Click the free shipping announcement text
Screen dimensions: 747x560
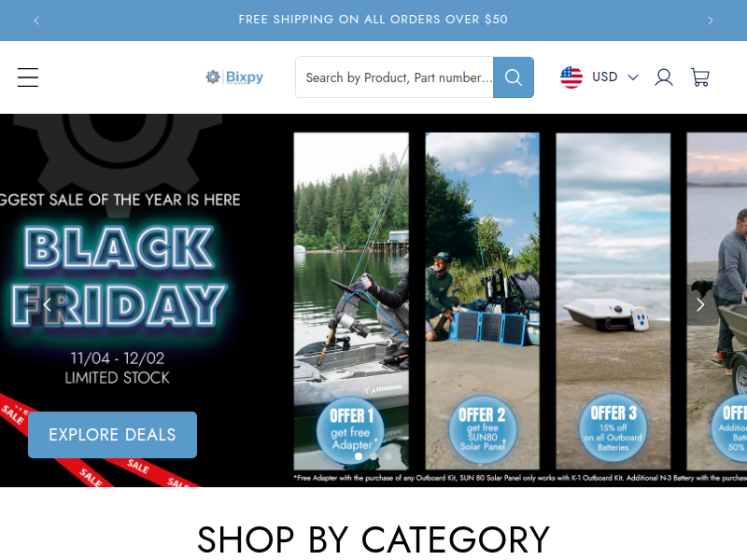373,20
